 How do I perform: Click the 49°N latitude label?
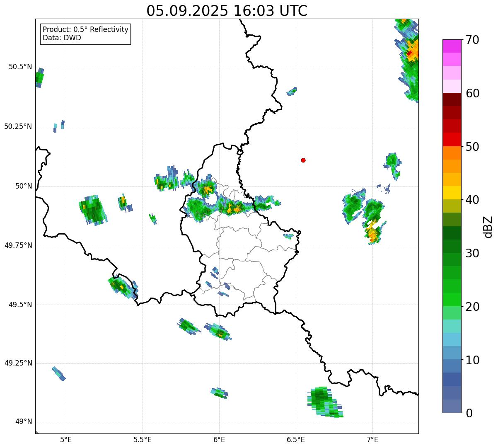point(24,422)
